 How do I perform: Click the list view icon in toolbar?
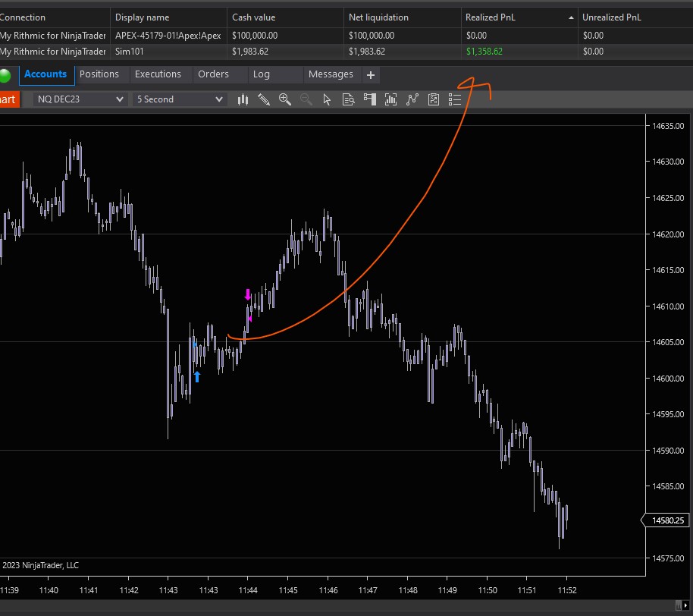455,99
